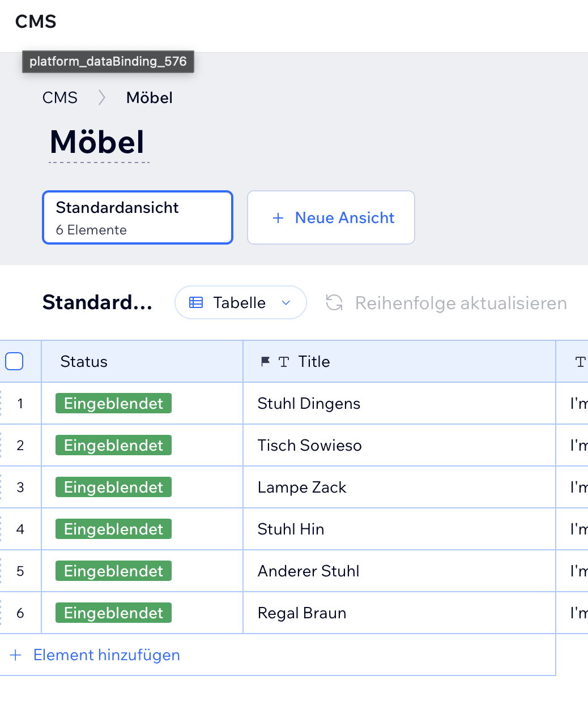The width and height of the screenshot is (588, 727).
Task: Click the text type icon beside Title
Action: [x=284, y=362]
